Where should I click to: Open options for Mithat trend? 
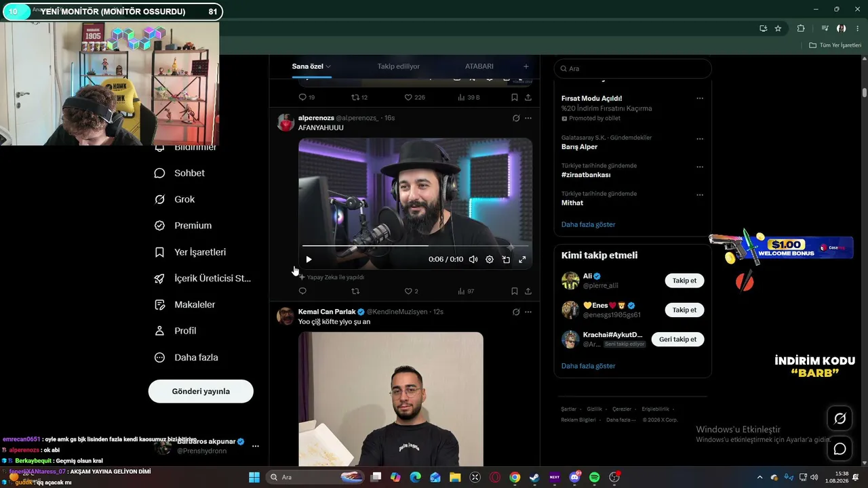pyautogui.click(x=700, y=195)
